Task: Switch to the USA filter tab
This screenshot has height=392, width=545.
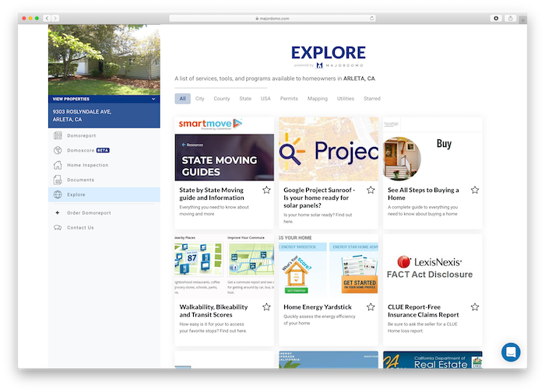Action: [x=265, y=99]
